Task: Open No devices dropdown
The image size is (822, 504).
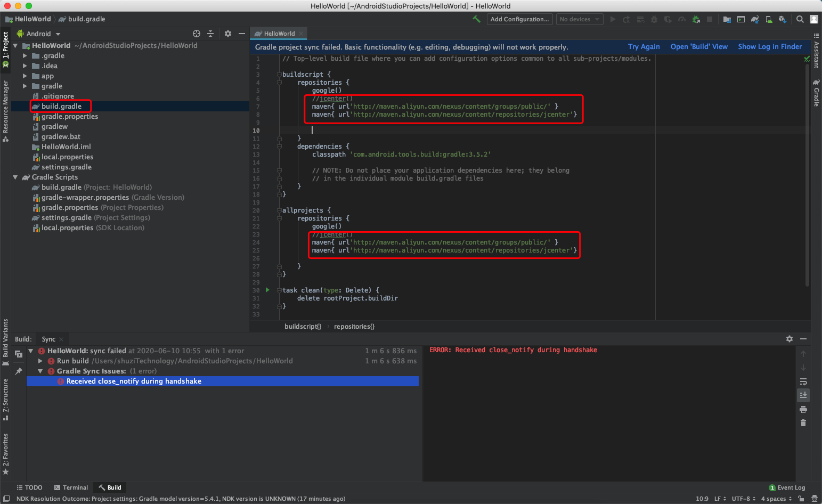Action: coord(579,19)
